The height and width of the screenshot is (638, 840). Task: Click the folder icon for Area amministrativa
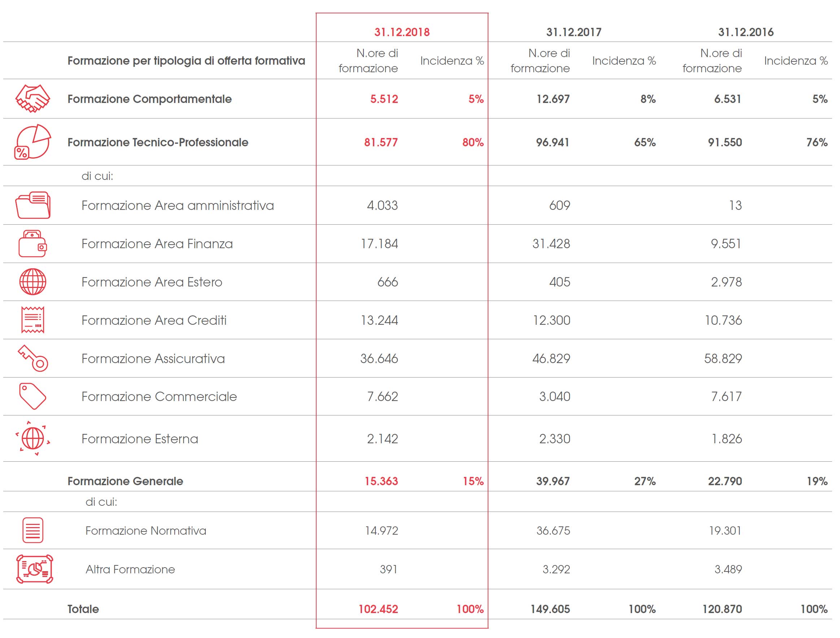[32, 205]
